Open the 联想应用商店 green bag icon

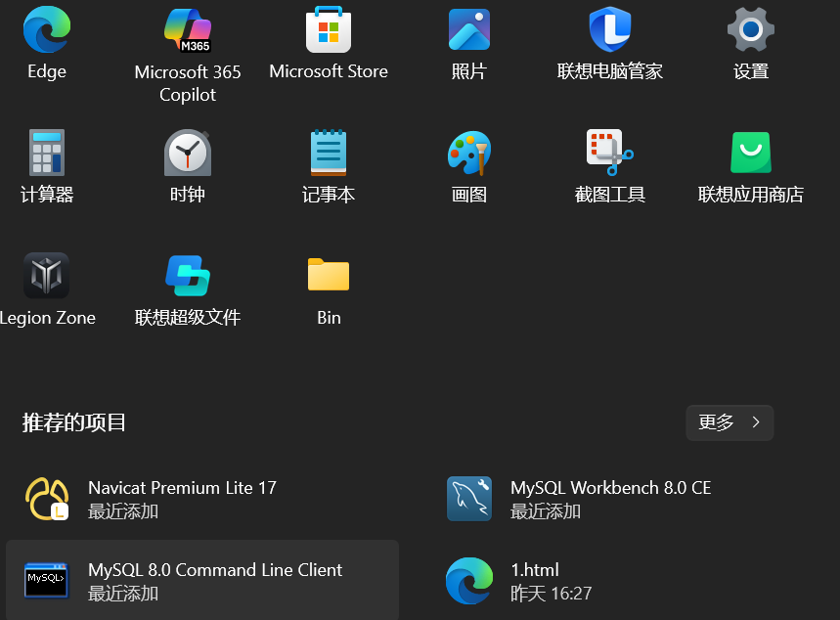click(x=751, y=153)
